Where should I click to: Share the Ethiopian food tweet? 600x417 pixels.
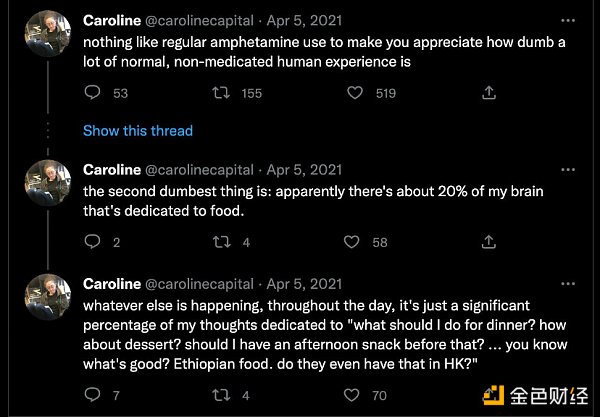point(489,395)
